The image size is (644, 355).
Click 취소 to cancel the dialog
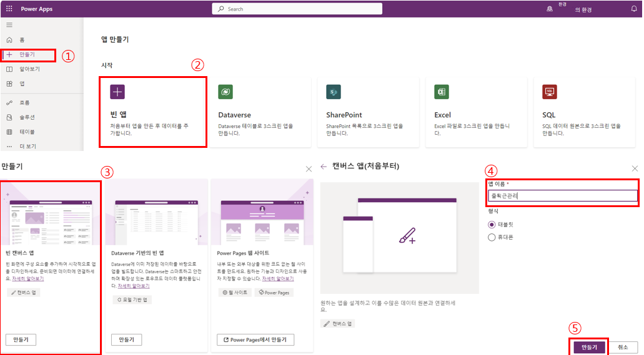(623, 348)
